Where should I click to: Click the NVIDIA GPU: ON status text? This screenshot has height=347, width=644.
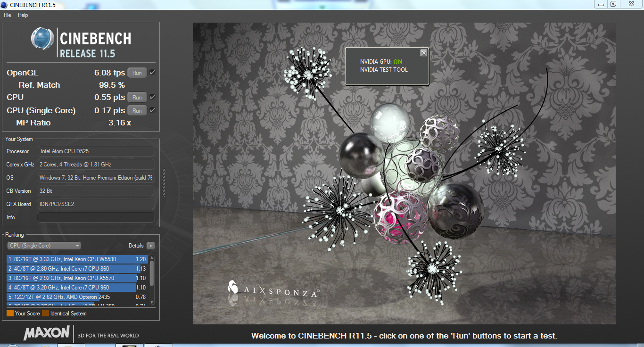coord(381,62)
